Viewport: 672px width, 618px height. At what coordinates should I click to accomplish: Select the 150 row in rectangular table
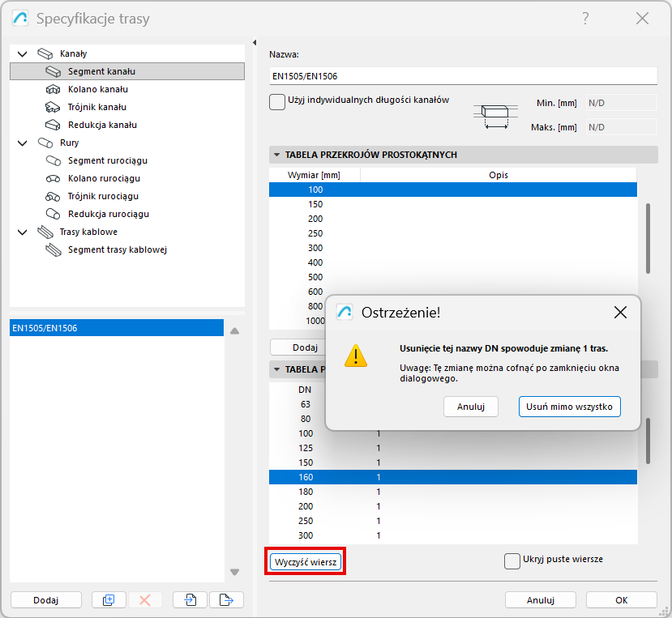click(453, 204)
